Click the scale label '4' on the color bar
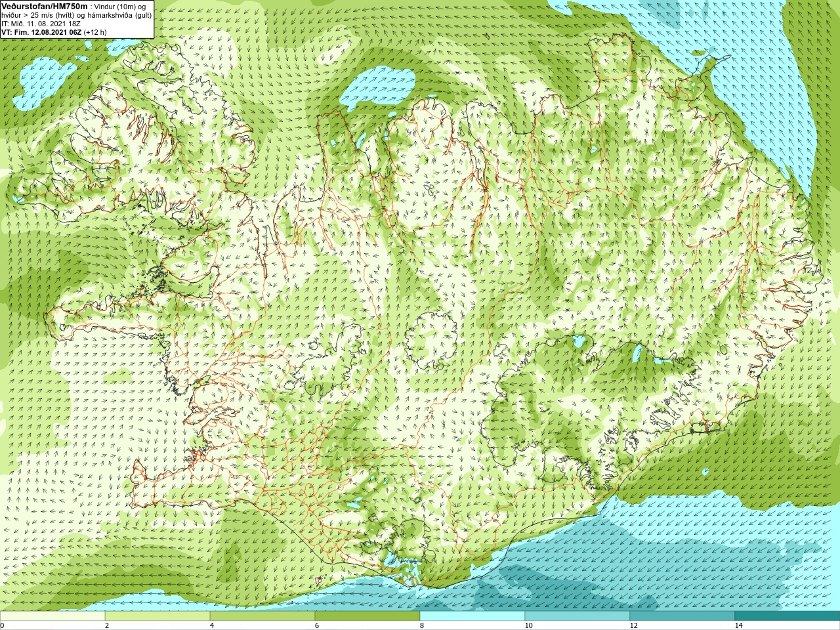 pyautogui.click(x=212, y=625)
